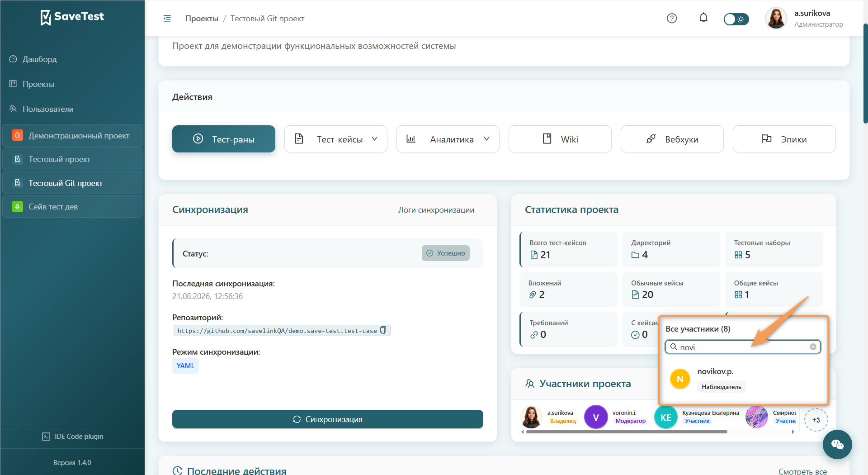Screen dimensions: 868x475
Task: Open the Wiki section
Action: tap(560, 139)
